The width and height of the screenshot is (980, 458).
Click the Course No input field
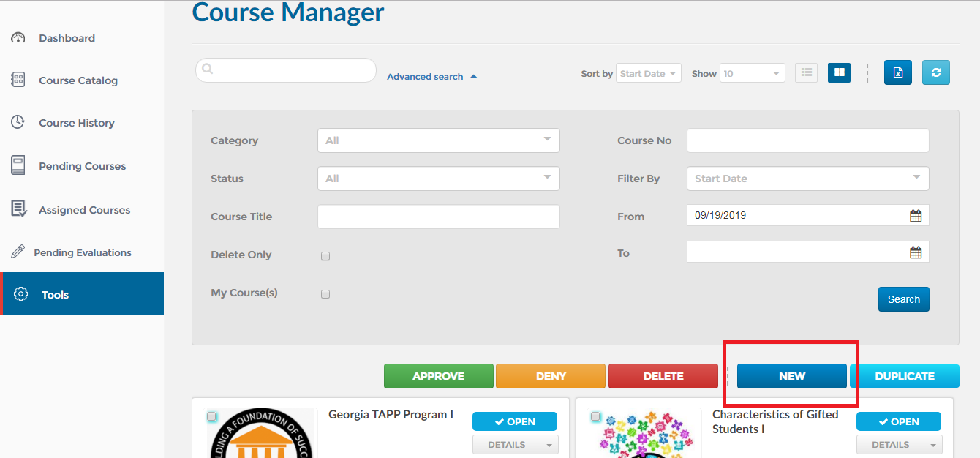pyautogui.click(x=808, y=140)
